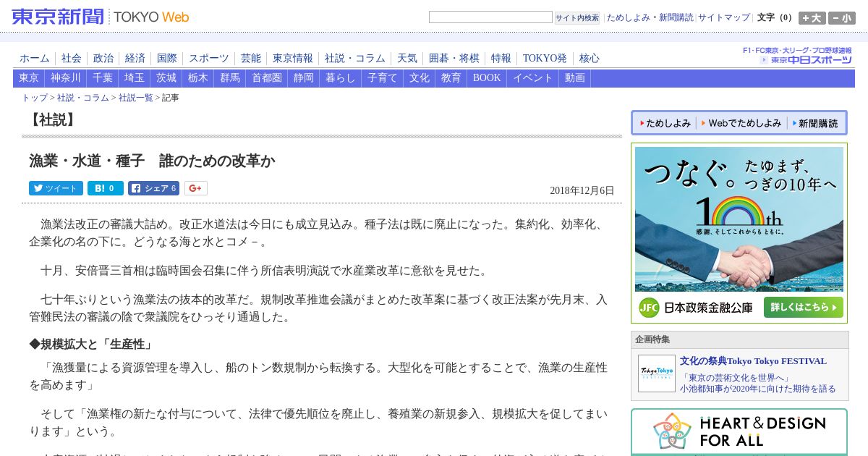Click 詳しくはこちら green button in ad
Image resolution: width=868 pixels, height=456 pixels.
click(x=803, y=307)
